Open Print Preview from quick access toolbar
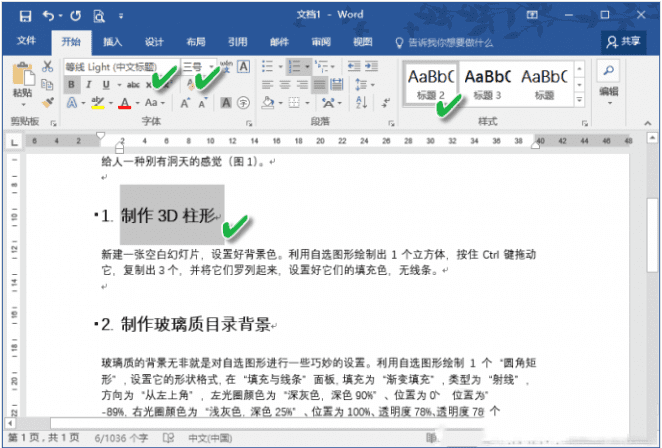Image resolution: width=662 pixels, height=448 pixels. (x=99, y=16)
